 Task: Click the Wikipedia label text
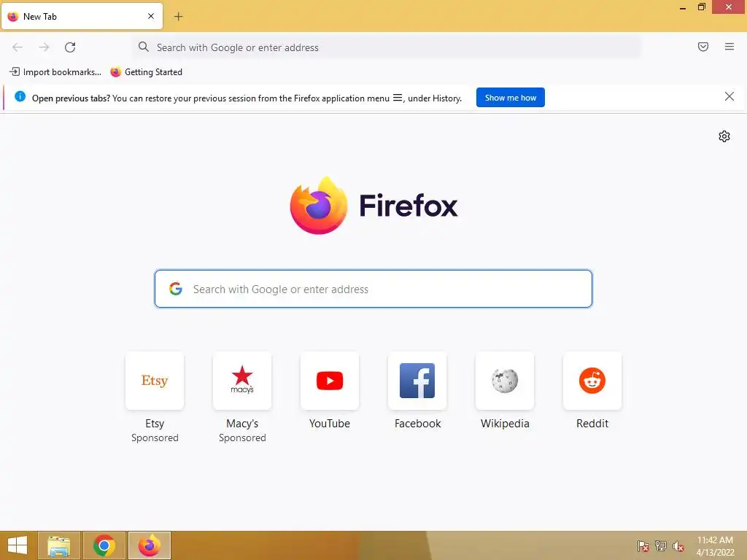505,424
